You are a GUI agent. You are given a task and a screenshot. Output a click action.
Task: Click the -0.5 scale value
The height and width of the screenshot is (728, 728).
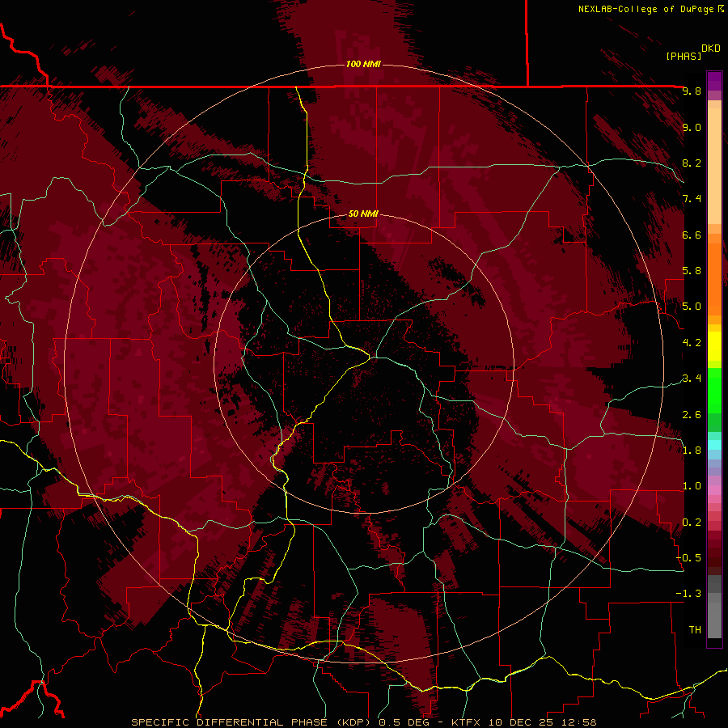coord(688,558)
